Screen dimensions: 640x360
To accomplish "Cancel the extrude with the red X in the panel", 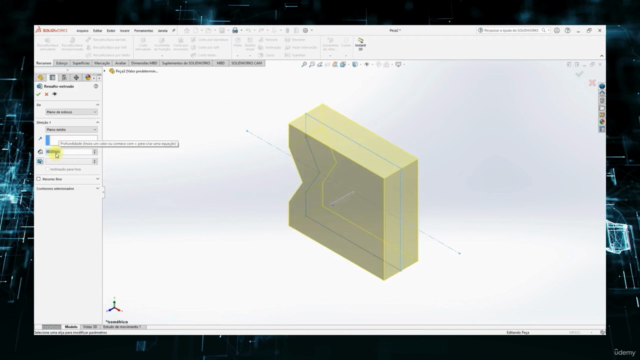I will 47,94.
